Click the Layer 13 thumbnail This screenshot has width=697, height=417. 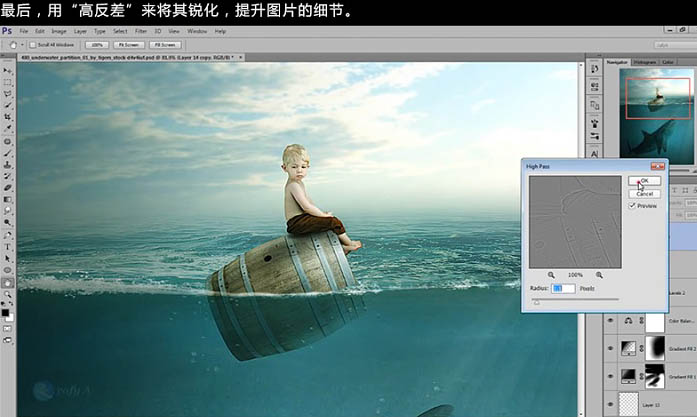pyautogui.click(x=629, y=404)
